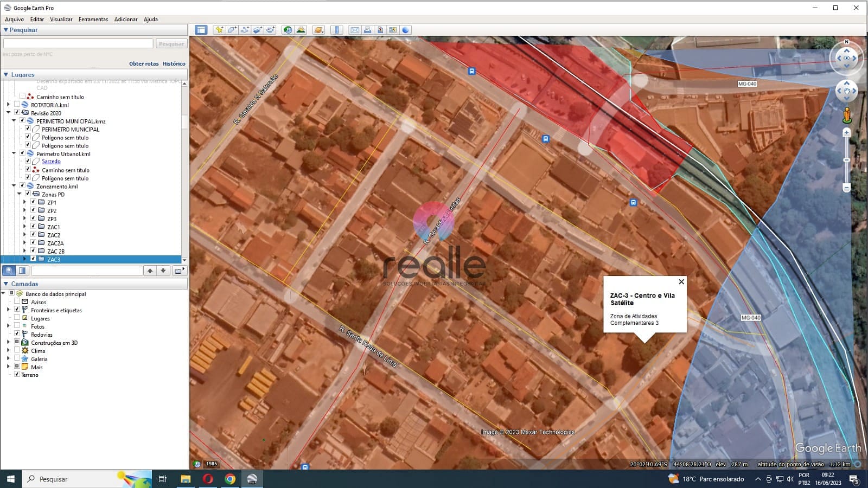Toggle the Terreno layer checkbox

[17, 375]
